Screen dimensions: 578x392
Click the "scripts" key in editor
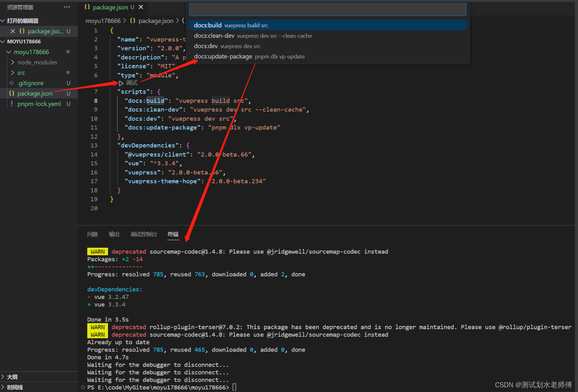[133, 92]
